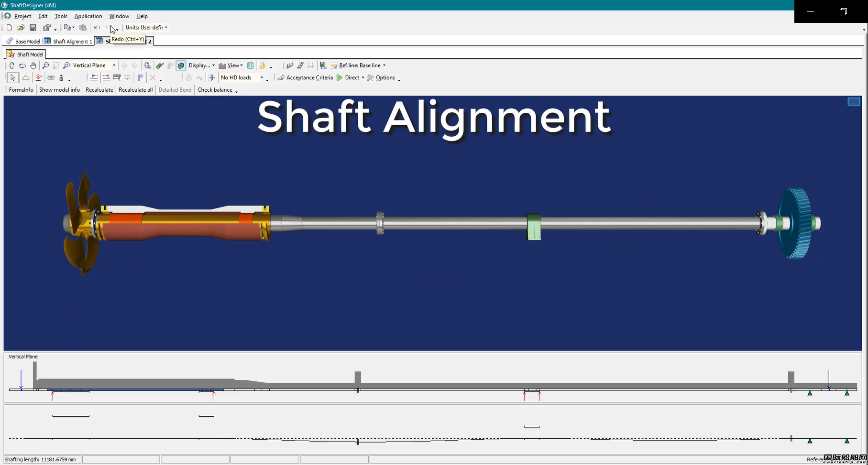Screen dimensions: 868x465
Task: Click the zoom to window rectangle icon
Action: [x=56, y=65]
